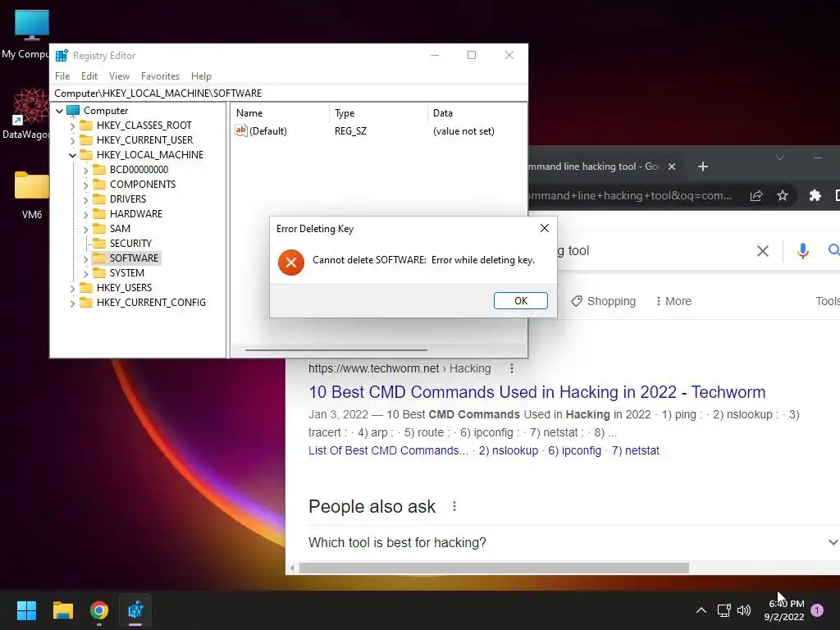The image size is (840, 630).
Task: Expand the DRIVERS key
Action: pyautogui.click(x=85, y=199)
